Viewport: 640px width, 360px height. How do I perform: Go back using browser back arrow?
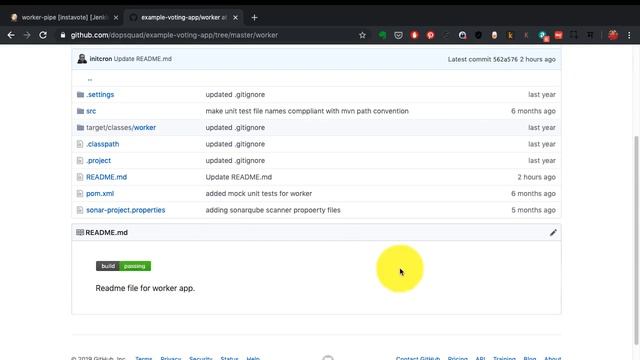click(11, 35)
